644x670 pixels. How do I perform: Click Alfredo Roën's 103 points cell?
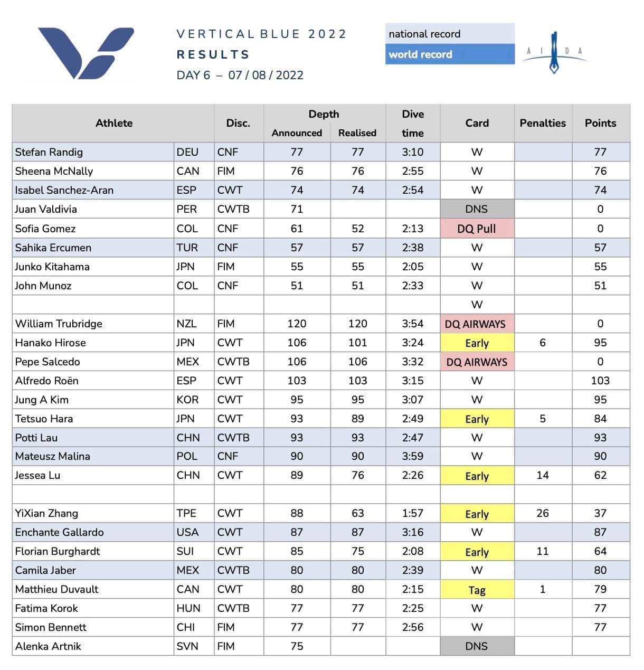click(x=601, y=381)
